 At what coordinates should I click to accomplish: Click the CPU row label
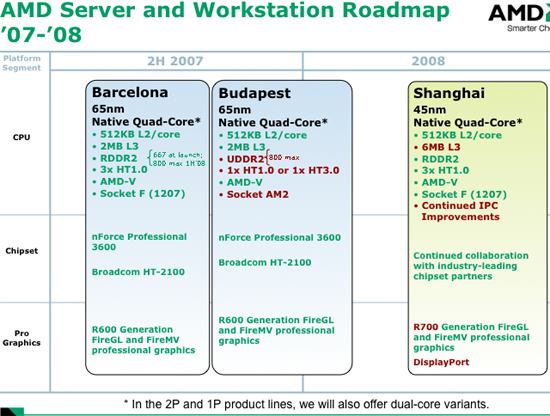point(21,137)
